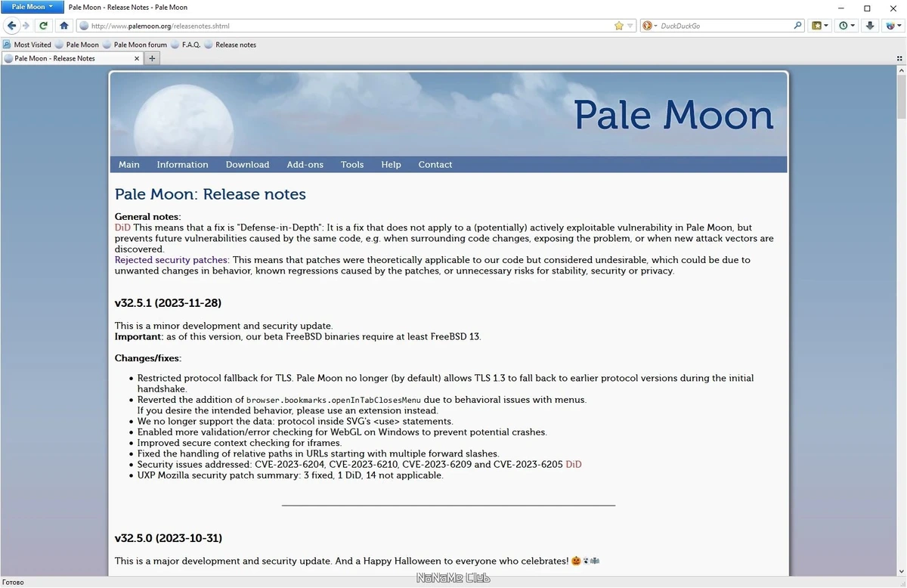Open the history clock dropdown button
Screen dimensions: 907x588
[847, 26]
